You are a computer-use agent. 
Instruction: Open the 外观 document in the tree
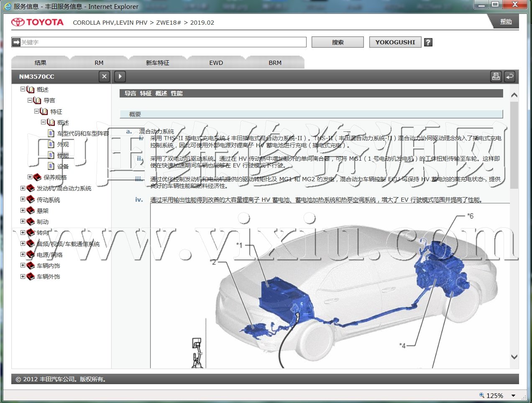63,144
